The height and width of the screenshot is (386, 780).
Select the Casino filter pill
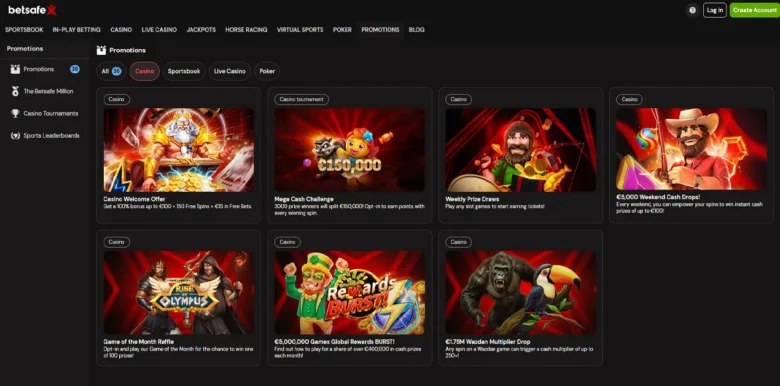coord(145,71)
